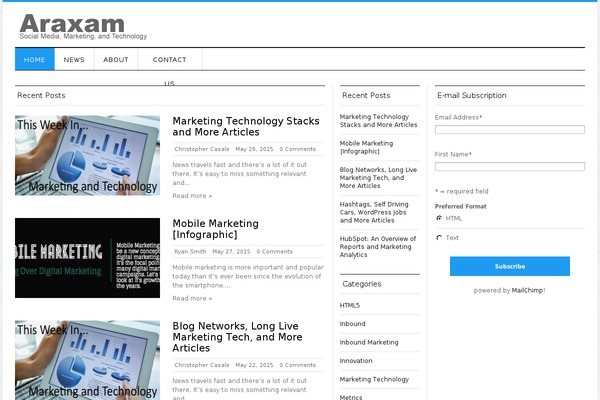Open the Inbound category

[352, 323]
